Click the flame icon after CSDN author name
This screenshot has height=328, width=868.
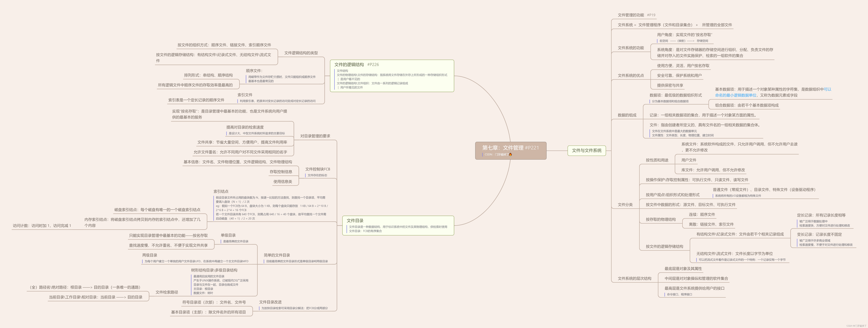[x=511, y=155]
